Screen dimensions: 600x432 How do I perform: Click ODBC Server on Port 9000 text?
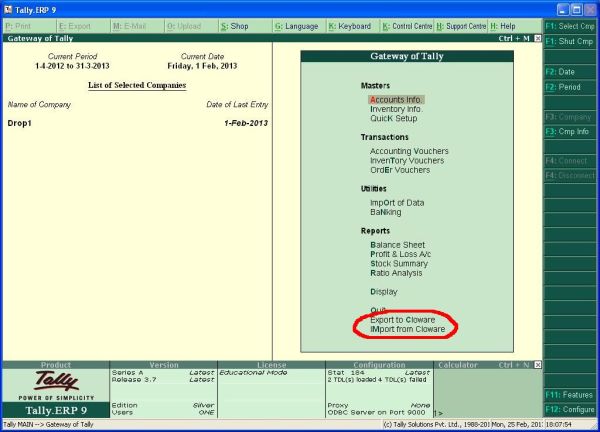coord(376,412)
